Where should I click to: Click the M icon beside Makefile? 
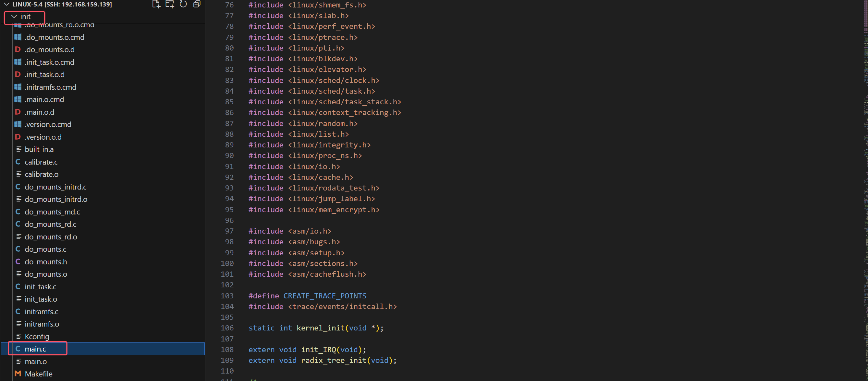(18, 374)
